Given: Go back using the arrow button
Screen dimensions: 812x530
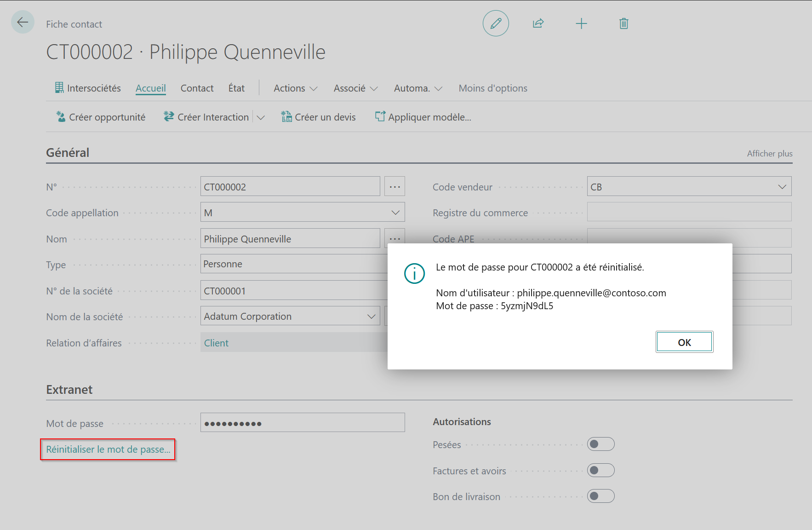Looking at the screenshot, I should point(23,22).
